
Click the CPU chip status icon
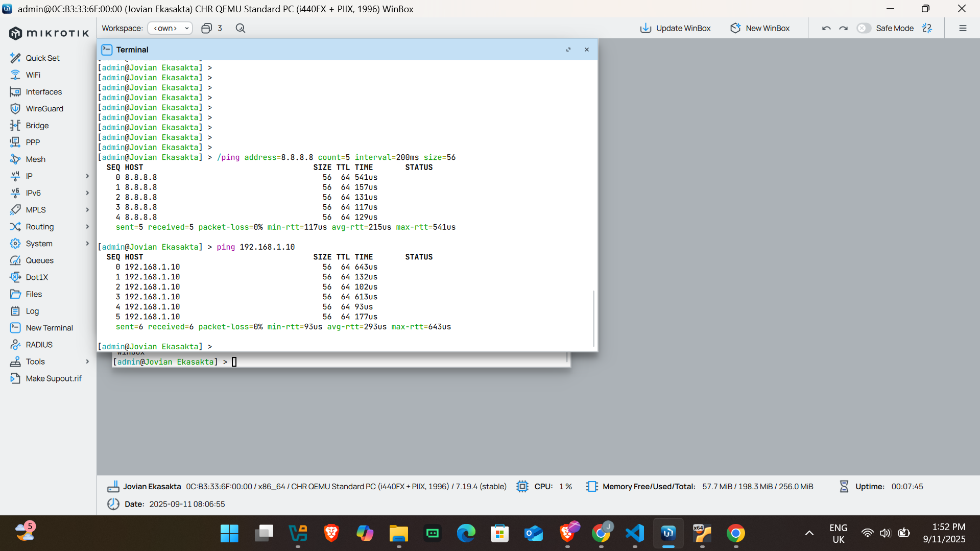(x=522, y=486)
